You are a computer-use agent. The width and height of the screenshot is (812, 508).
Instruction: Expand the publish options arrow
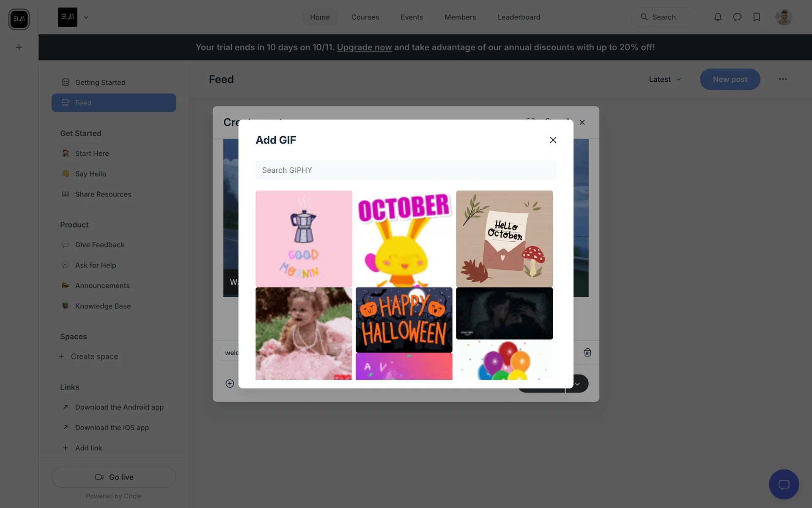pos(577,384)
